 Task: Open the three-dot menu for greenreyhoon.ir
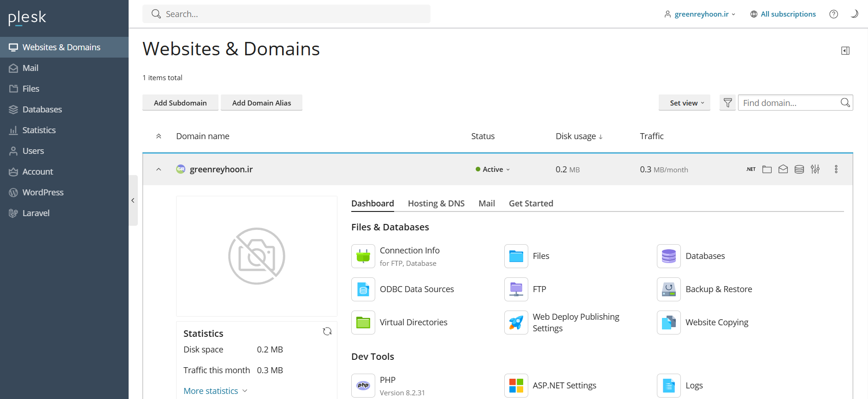pos(836,169)
